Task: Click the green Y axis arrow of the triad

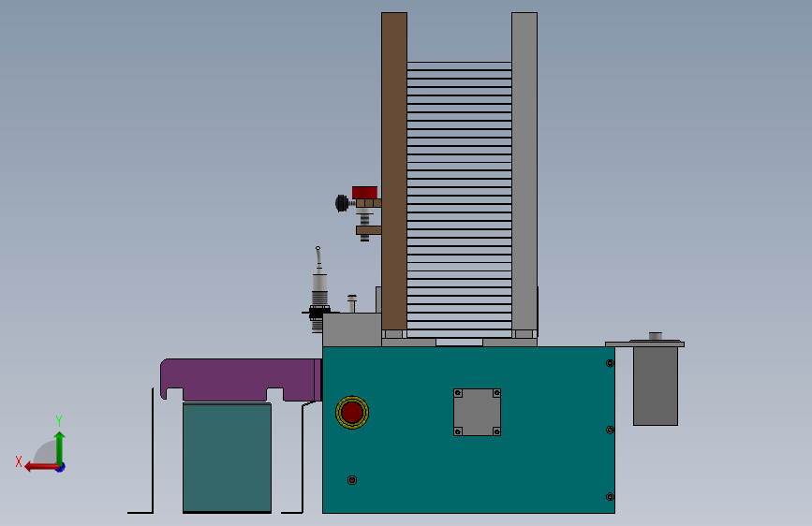Action: 60,447
